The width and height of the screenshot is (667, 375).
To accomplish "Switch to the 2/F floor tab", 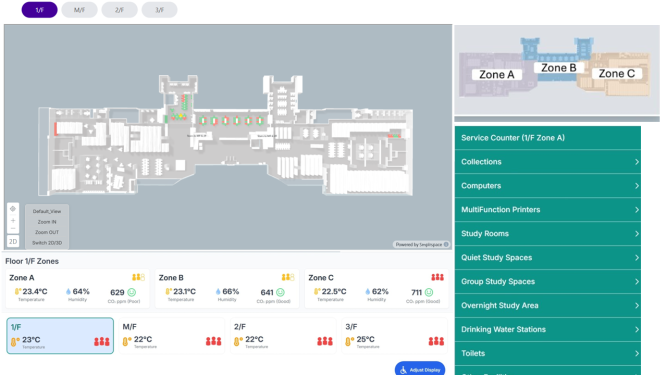I will point(119,10).
